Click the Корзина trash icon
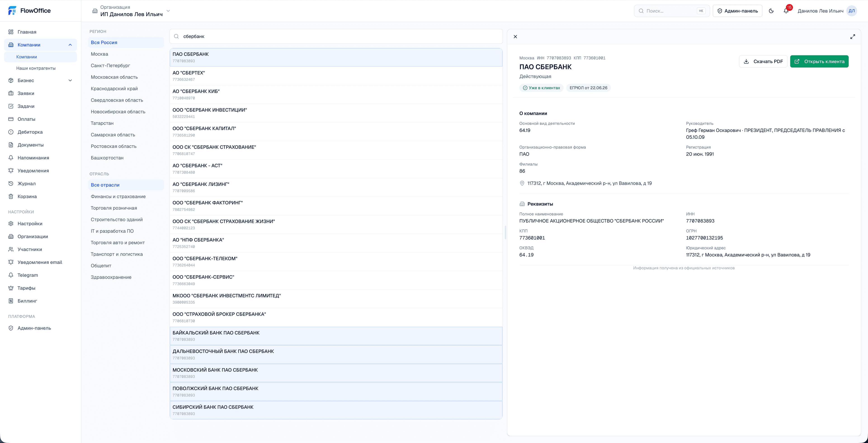 click(11, 196)
